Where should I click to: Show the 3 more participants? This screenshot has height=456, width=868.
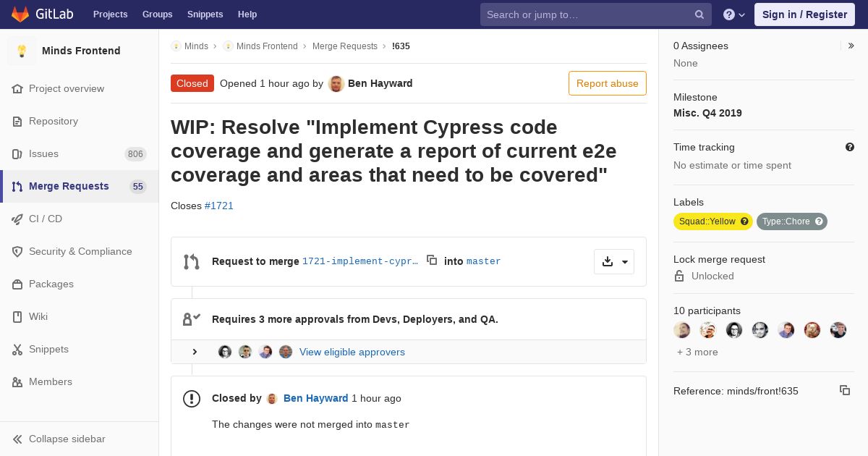coord(697,352)
